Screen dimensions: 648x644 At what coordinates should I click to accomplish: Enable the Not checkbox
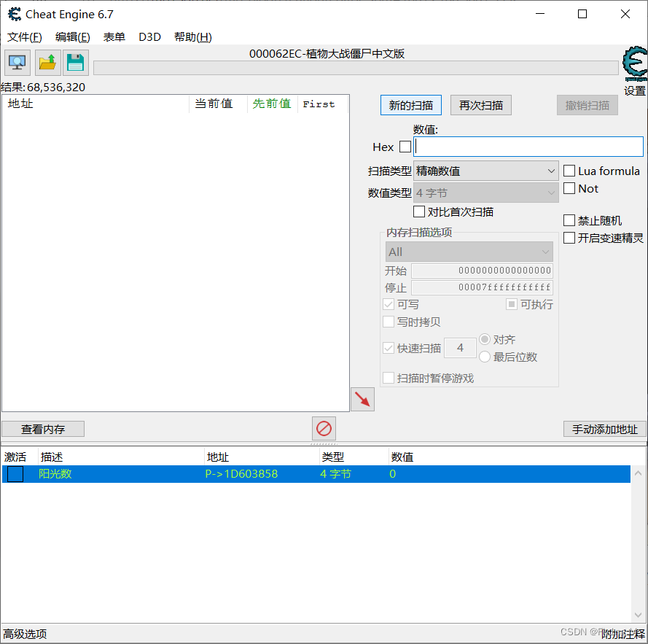[x=569, y=188]
